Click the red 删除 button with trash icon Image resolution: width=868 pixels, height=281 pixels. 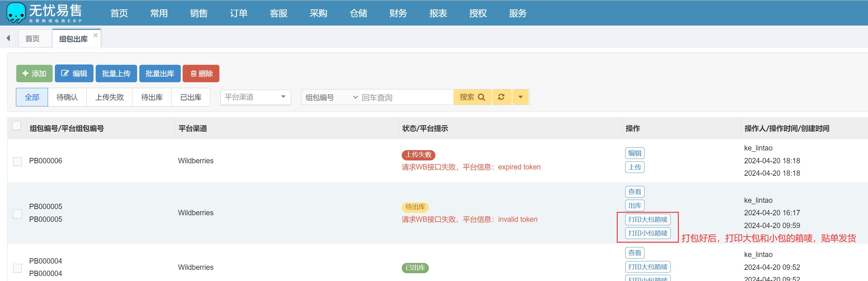201,74
